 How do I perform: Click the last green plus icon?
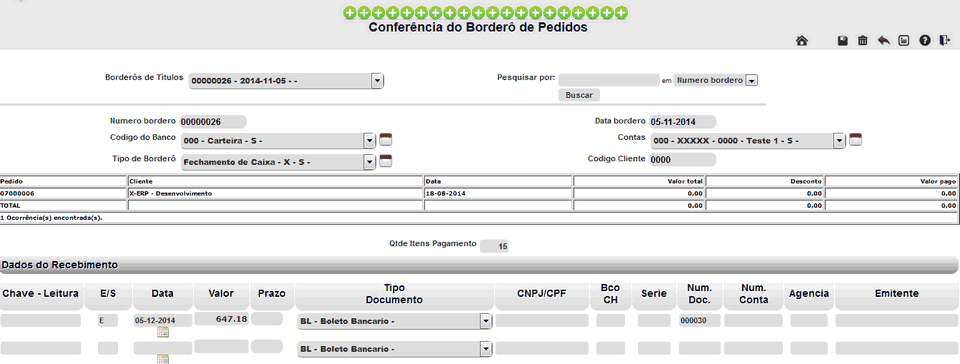[621, 13]
